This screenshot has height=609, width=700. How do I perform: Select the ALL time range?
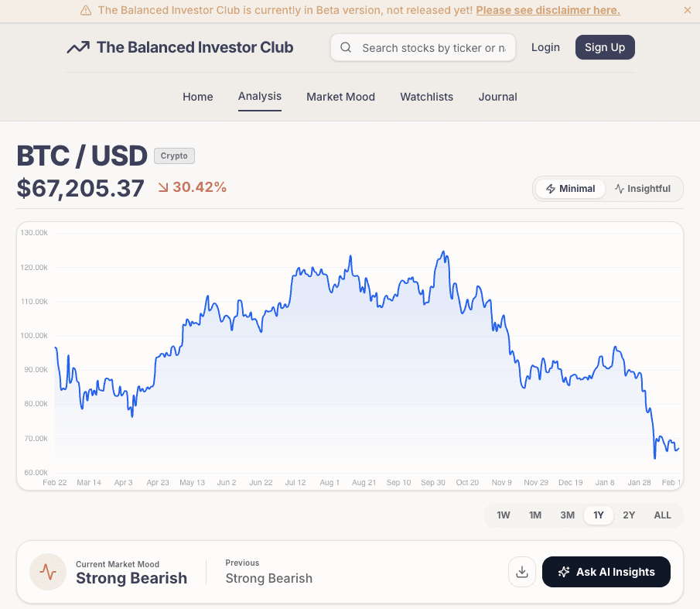pos(662,515)
